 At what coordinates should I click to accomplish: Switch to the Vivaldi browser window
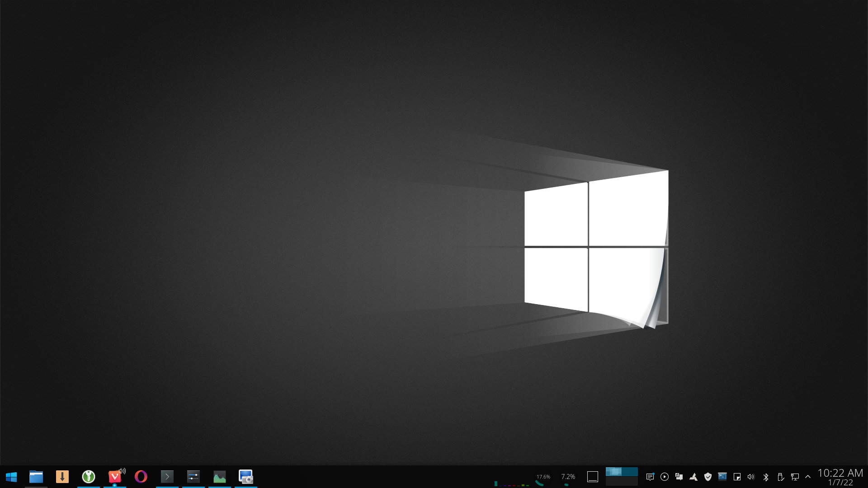coord(115,477)
